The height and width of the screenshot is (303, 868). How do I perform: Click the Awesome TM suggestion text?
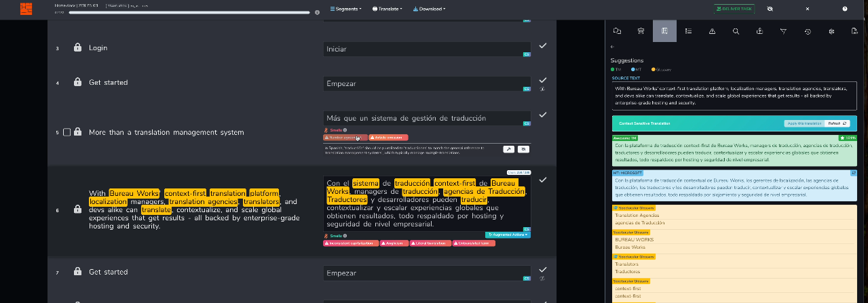coord(735,153)
